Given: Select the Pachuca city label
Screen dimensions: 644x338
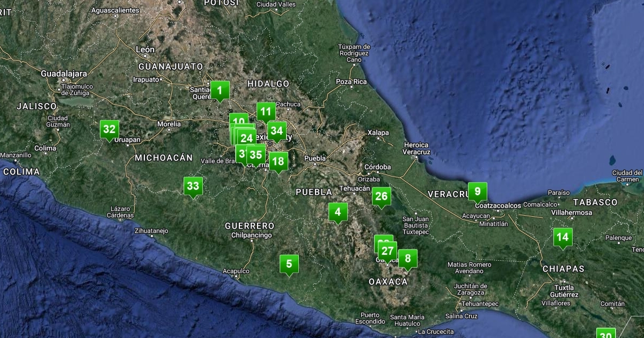Looking at the screenshot, I should pos(289,104).
